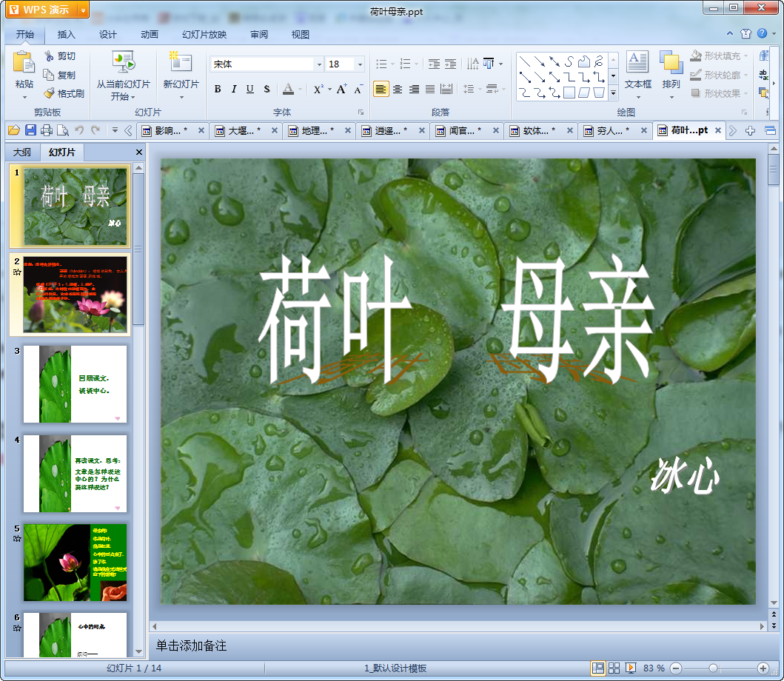Select slide 5 thumbnail with lotus
This screenshot has width=784, height=681.
75,563
